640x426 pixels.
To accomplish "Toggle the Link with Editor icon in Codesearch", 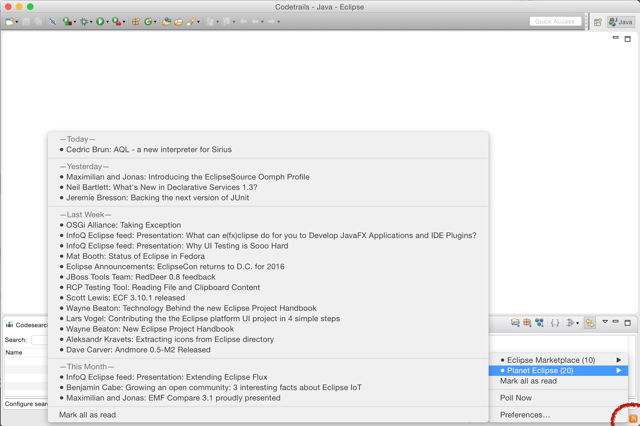I will [x=589, y=323].
